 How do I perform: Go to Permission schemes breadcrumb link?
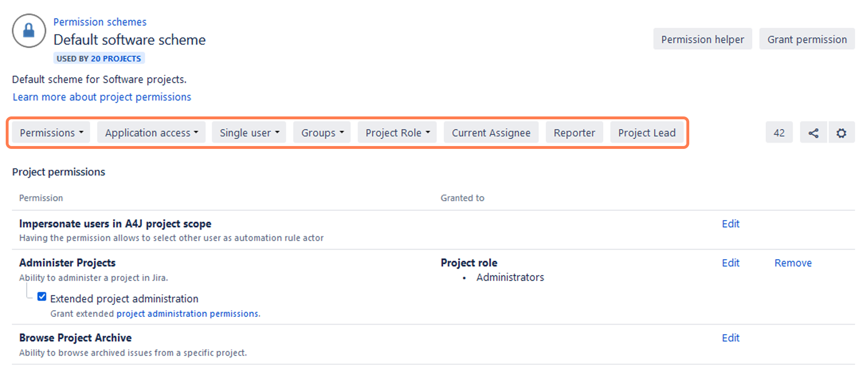tap(100, 22)
